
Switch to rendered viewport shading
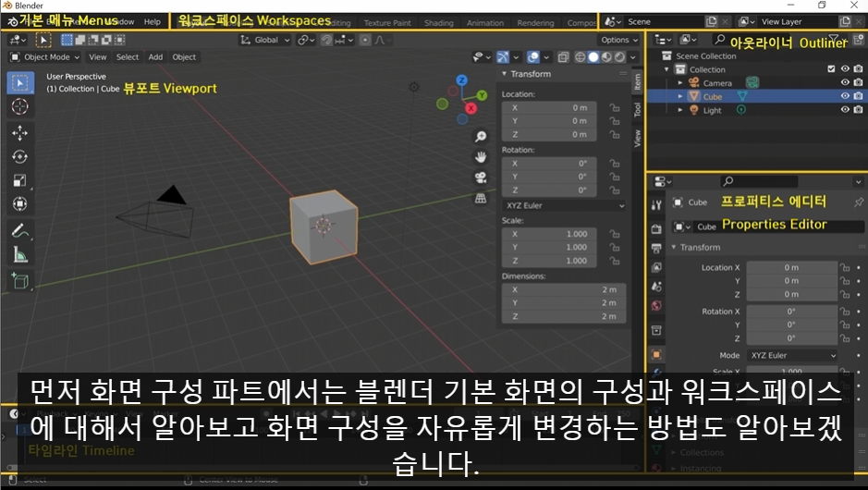(x=620, y=57)
